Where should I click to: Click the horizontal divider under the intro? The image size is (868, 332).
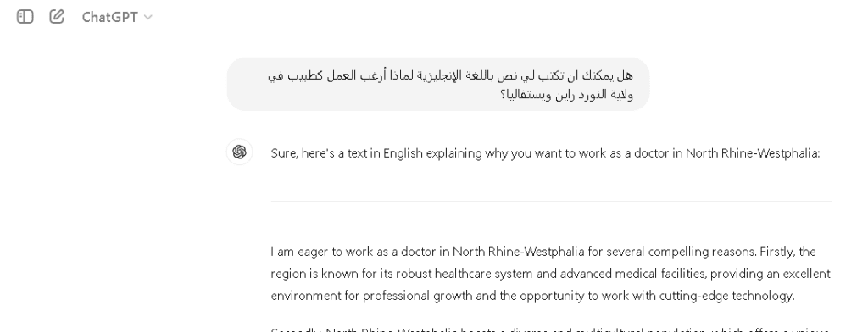(551, 202)
